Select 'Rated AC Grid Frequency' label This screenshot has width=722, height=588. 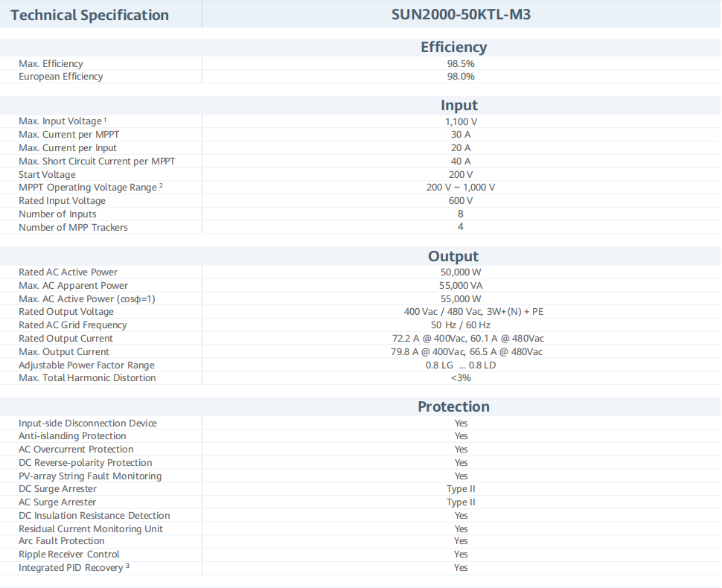pyautogui.click(x=73, y=325)
